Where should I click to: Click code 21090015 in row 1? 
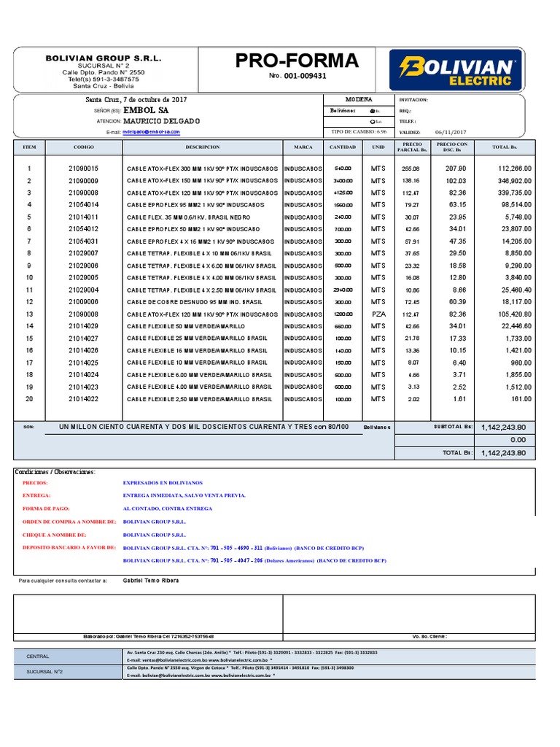83,169
